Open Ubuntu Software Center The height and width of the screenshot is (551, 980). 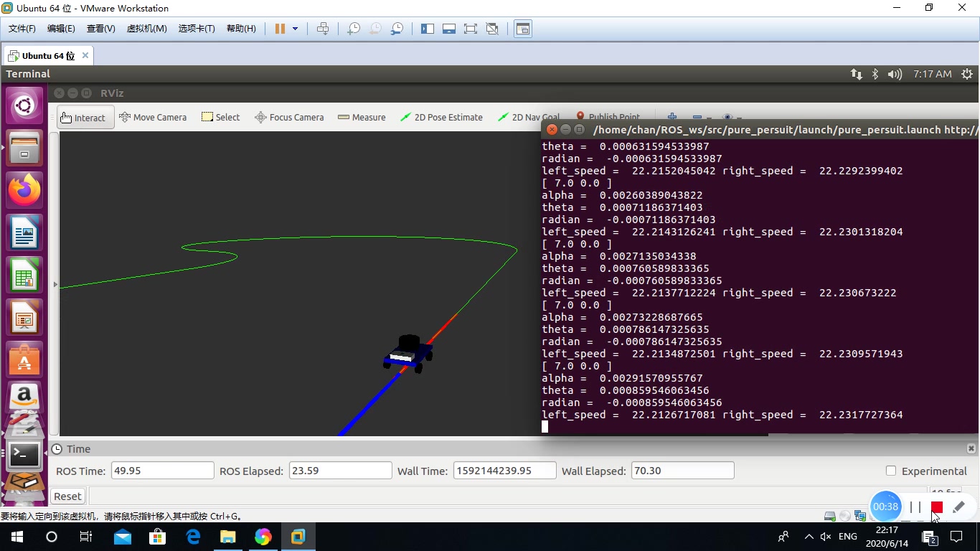click(x=24, y=359)
